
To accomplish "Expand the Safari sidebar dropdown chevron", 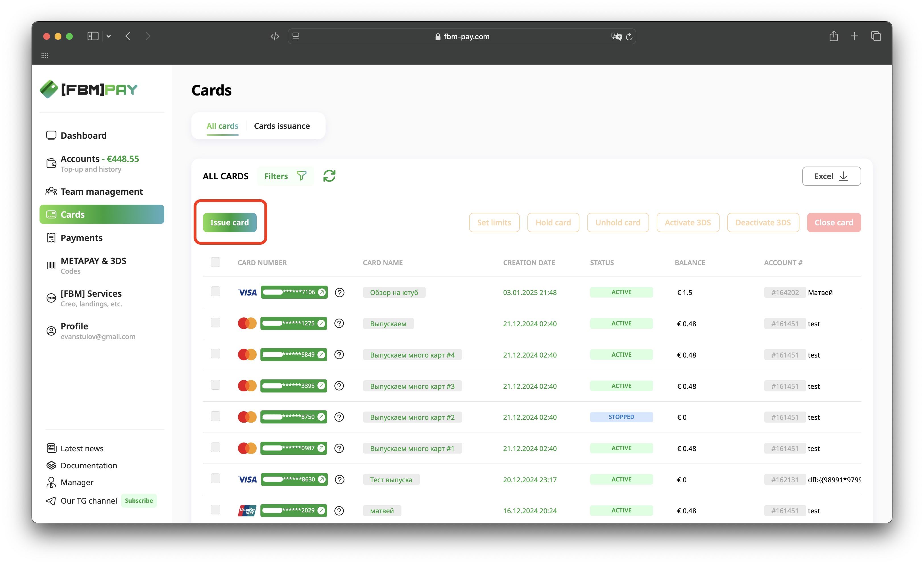I will pos(108,36).
